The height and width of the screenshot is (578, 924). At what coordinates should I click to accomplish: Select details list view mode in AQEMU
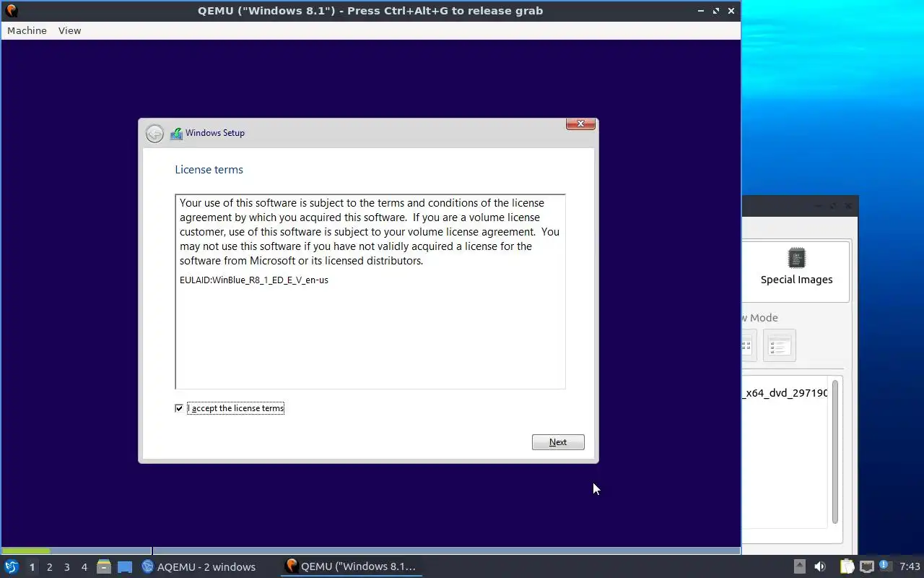779,345
